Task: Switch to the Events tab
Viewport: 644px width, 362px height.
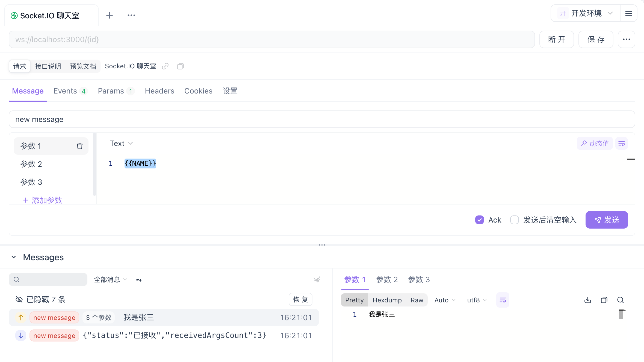Action: tap(70, 91)
